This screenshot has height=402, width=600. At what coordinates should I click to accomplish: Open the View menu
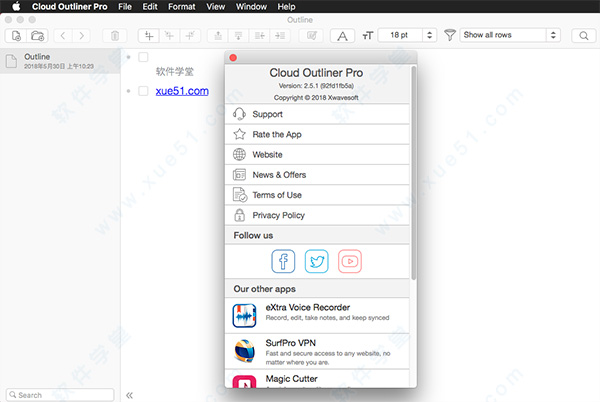coord(215,7)
